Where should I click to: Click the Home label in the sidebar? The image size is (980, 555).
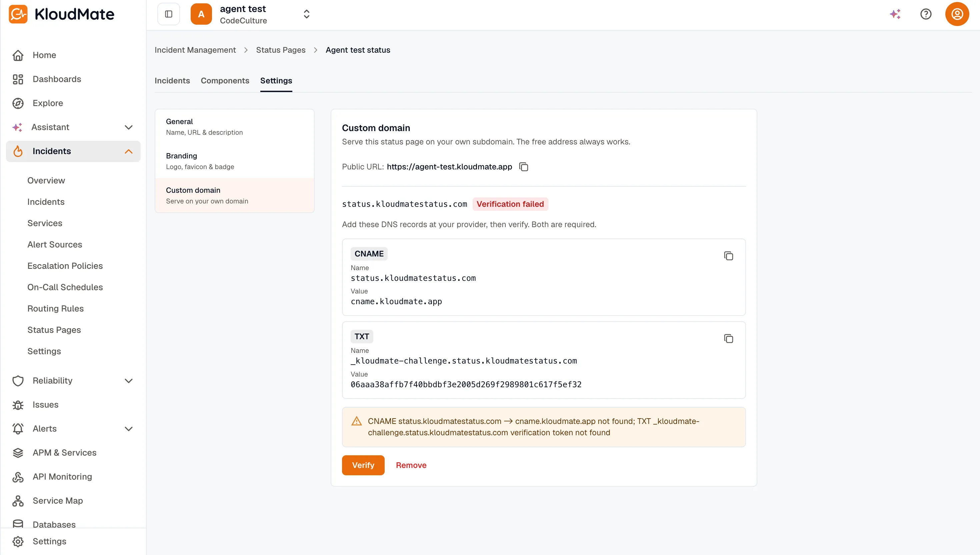44,55
